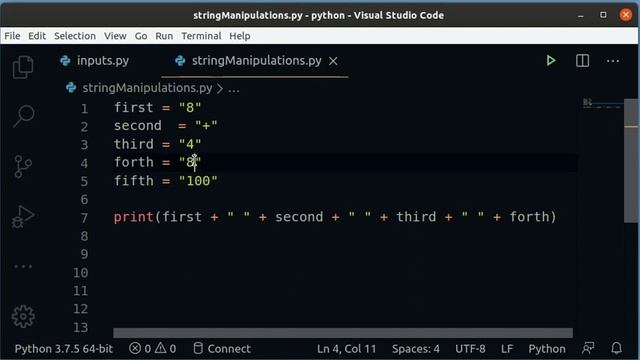Change language mode Python in status bar

click(x=547, y=349)
